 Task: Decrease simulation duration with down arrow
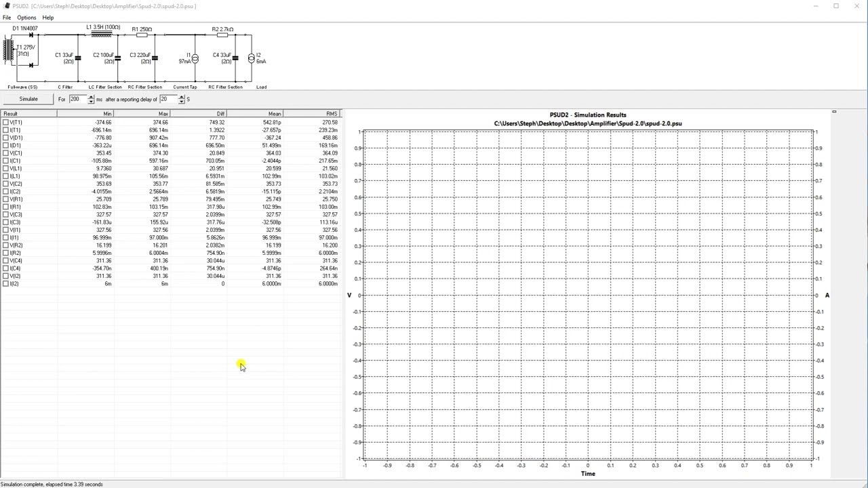click(91, 102)
